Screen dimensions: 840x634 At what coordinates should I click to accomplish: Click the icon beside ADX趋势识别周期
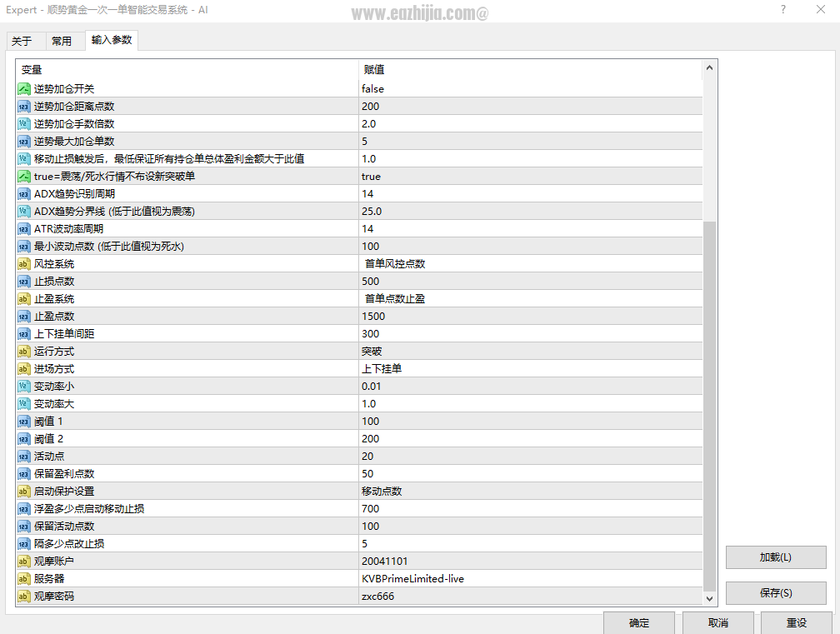[23, 194]
